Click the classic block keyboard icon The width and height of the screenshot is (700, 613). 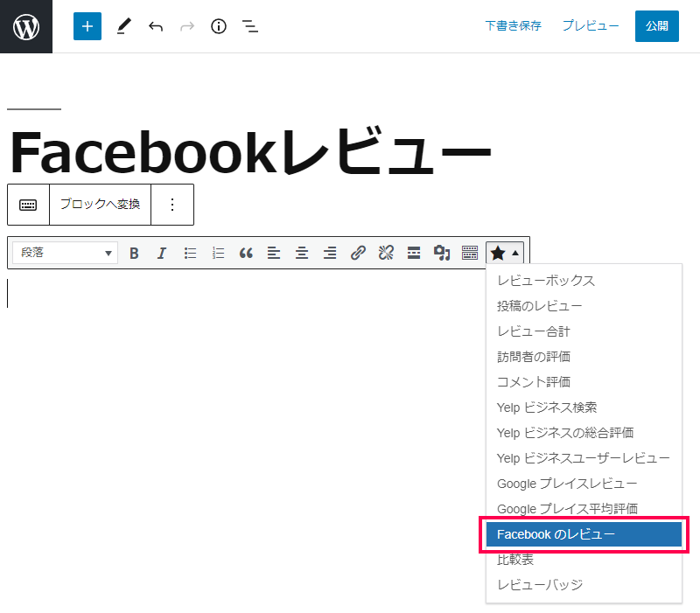pyautogui.click(x=28, y=205)
